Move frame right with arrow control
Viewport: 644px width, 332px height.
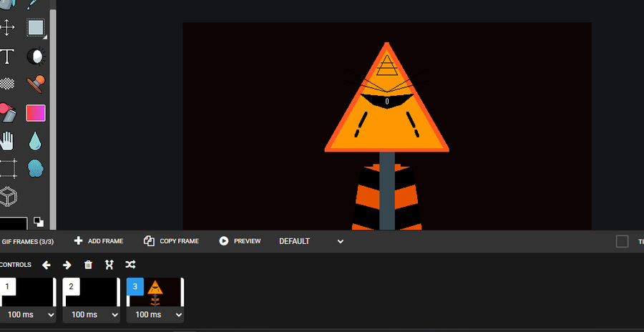[x=67, y=265]
